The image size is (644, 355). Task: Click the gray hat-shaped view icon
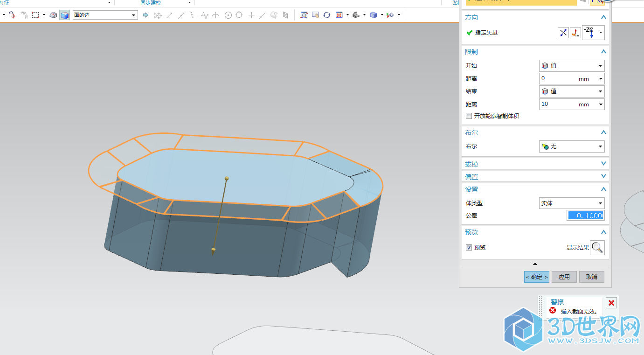point(356,15)
